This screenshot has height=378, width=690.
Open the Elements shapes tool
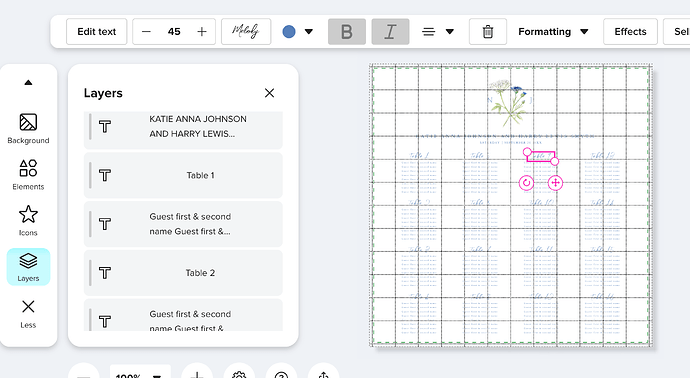click(x=28, y=175)
